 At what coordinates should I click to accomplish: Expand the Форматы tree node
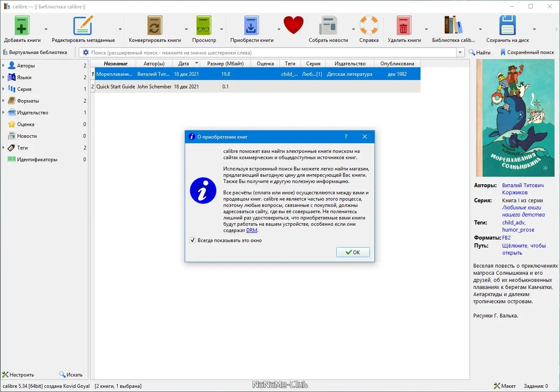(x=3, y=101)
